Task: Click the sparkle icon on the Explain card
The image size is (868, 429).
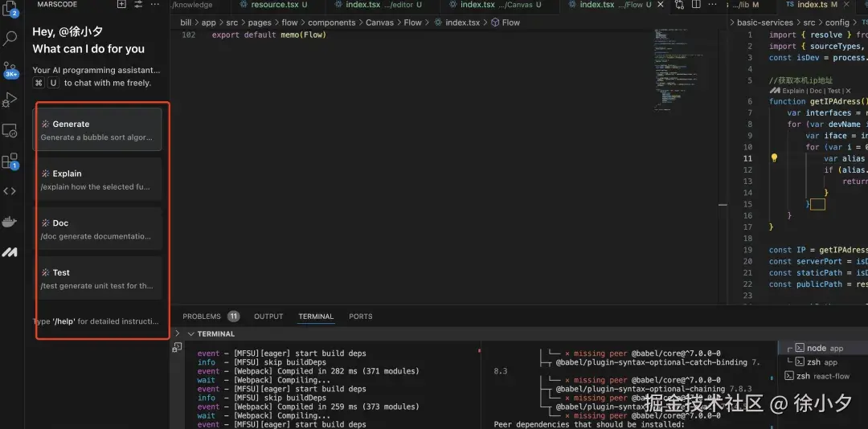Action: 45,174
